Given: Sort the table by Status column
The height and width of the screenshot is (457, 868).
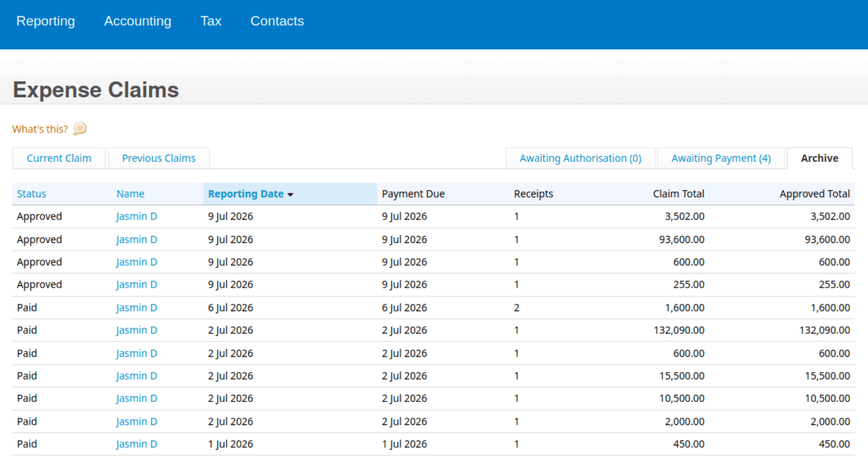Looking at the screenshot, I should click(31, 194).
